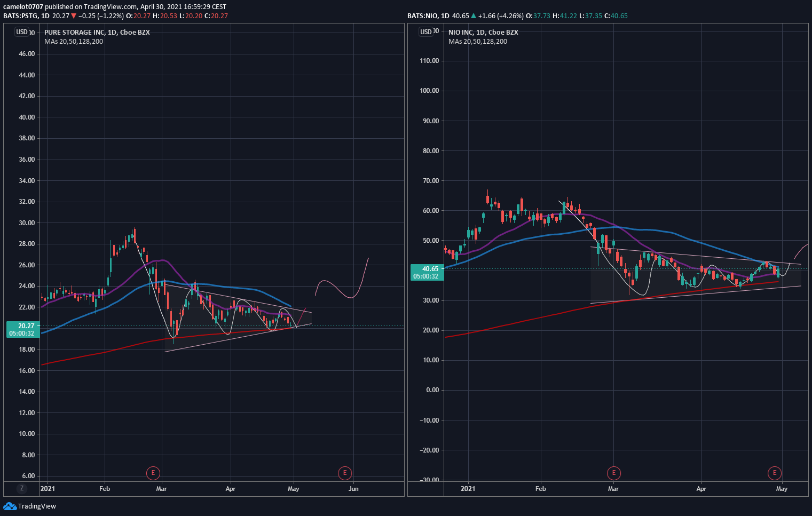Click the Feb label on the PSTG time axis

[x=105, y=489]
